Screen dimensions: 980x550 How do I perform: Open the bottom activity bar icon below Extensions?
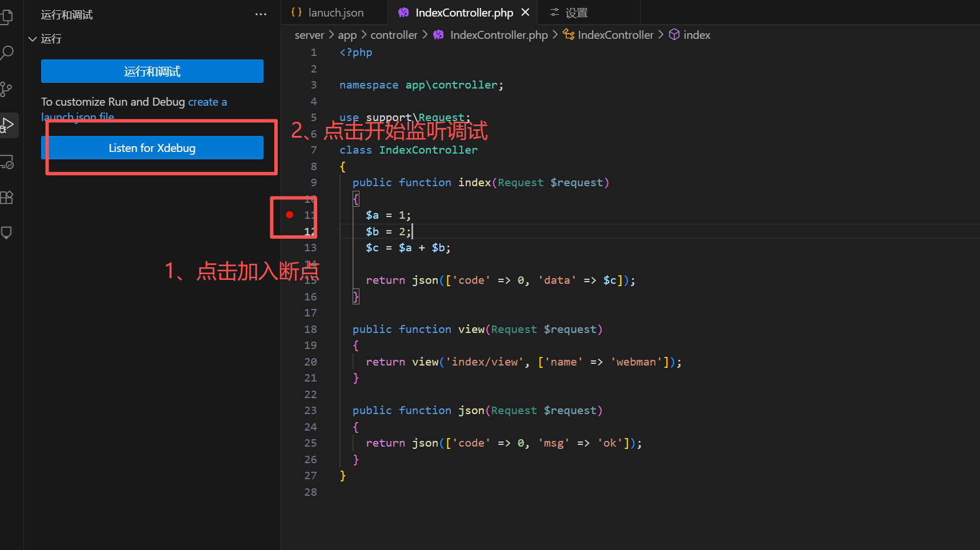click(x=7, y=233)
